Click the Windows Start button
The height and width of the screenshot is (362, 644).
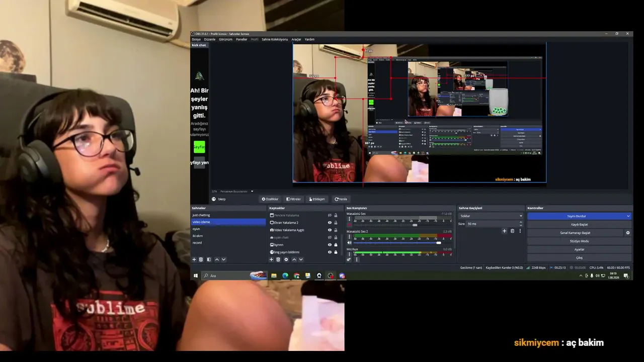(x=196, y=276)
